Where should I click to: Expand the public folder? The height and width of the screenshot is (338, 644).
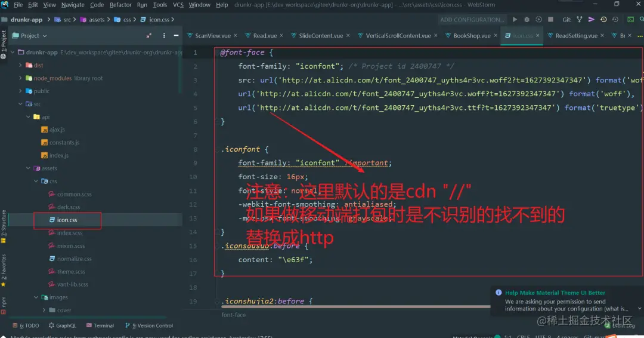tap(20, 91)
